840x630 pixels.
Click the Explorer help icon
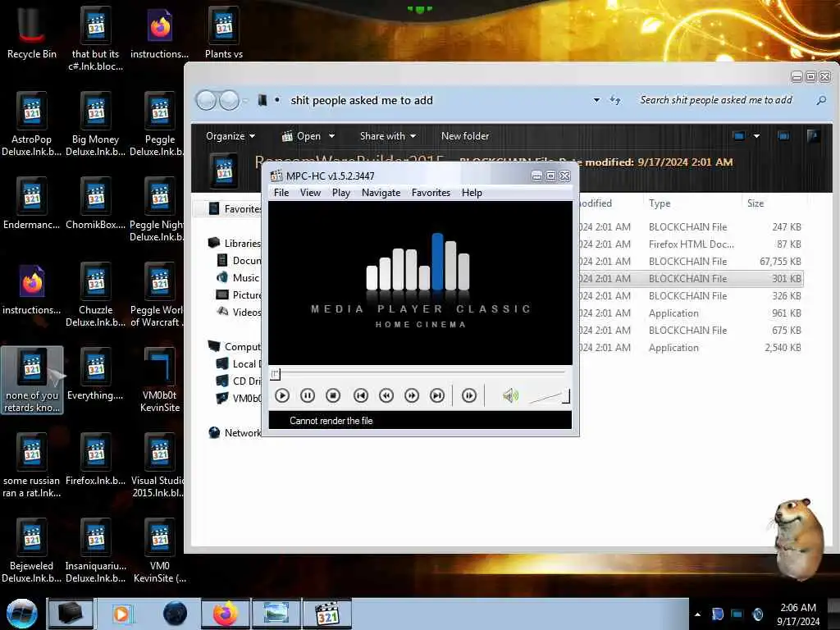click(x=813, y=136)
